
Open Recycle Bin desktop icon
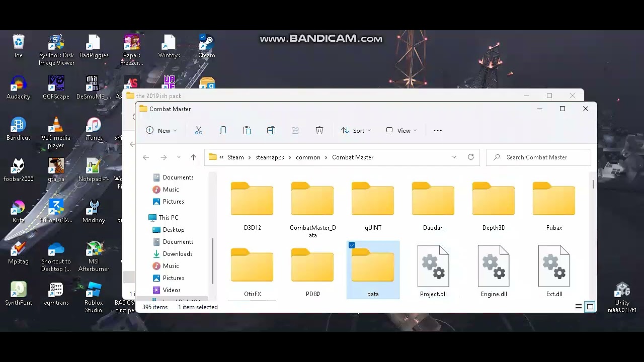[18, 46]
